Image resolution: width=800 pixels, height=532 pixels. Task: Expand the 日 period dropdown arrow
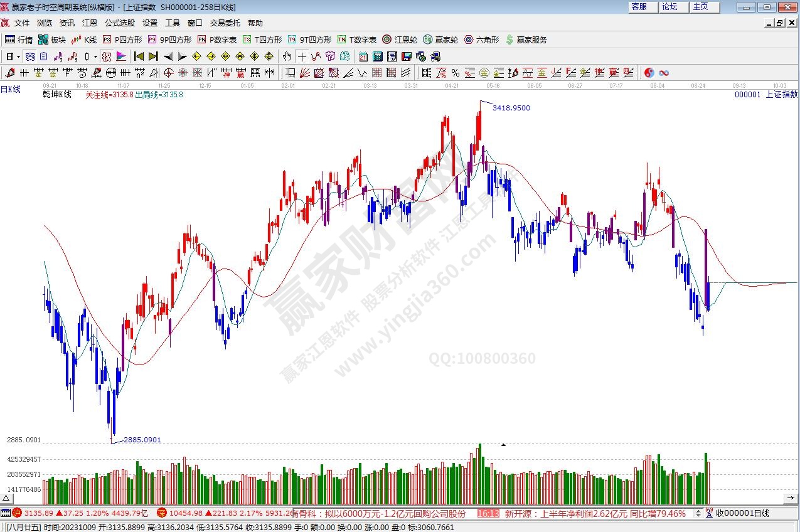click(19, 56)
